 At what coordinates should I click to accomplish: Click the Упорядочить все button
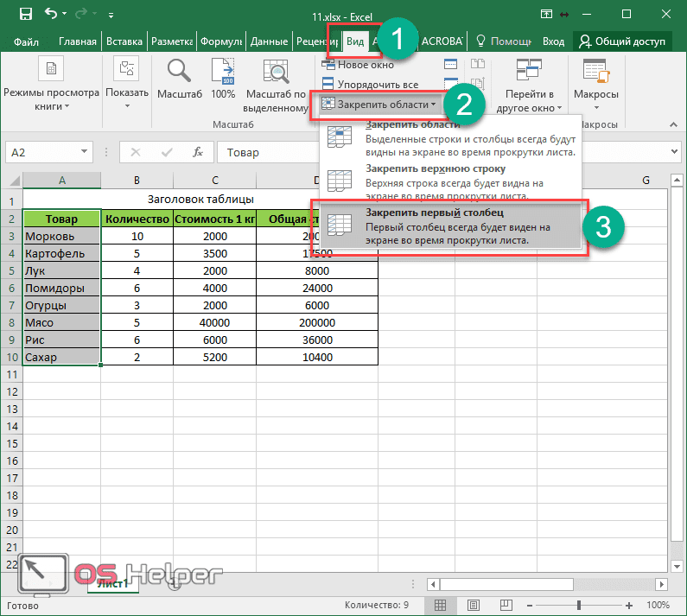point(370,84)
